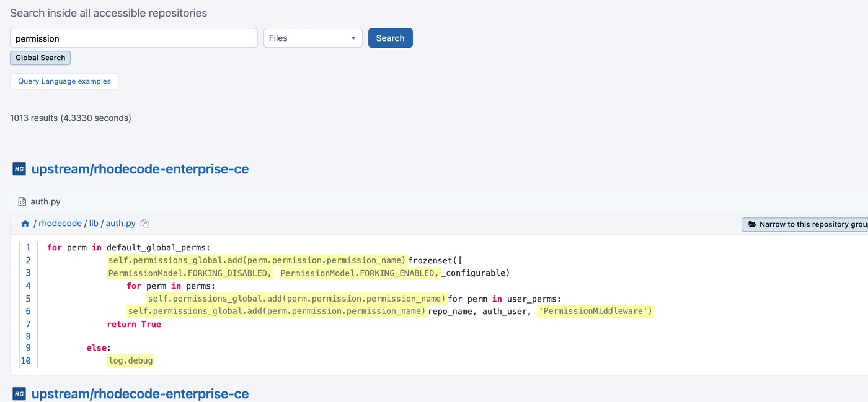Toggle the Global Search tag
Image resolution: width=868 pixels, height=402 pixels.
tap(40, 58)
